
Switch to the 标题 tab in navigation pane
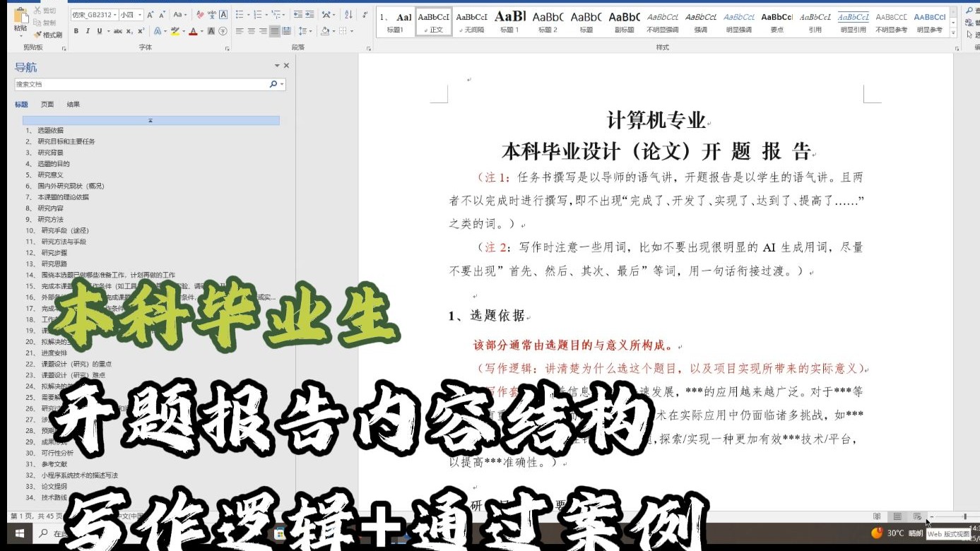pos(21,105)
